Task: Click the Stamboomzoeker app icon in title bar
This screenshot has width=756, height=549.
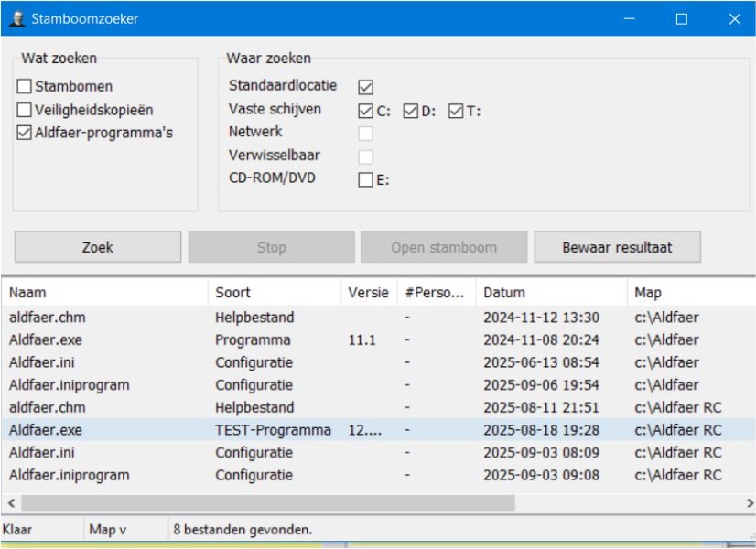Action: [16, 18]
